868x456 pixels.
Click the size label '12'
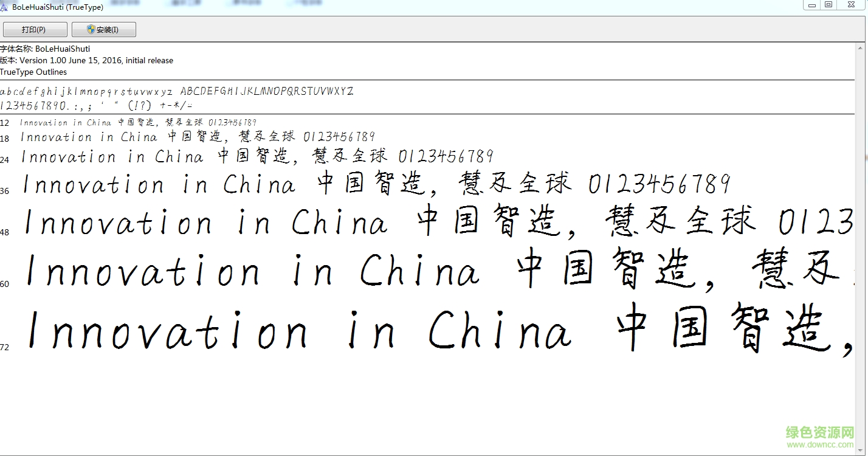(x=5, y=123)
